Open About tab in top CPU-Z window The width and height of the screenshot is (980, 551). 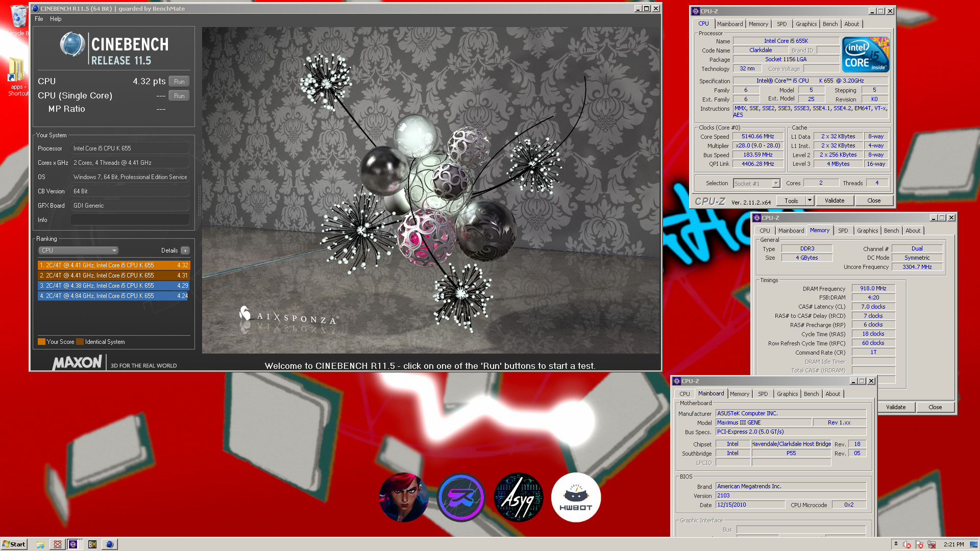tap(851, 24)
